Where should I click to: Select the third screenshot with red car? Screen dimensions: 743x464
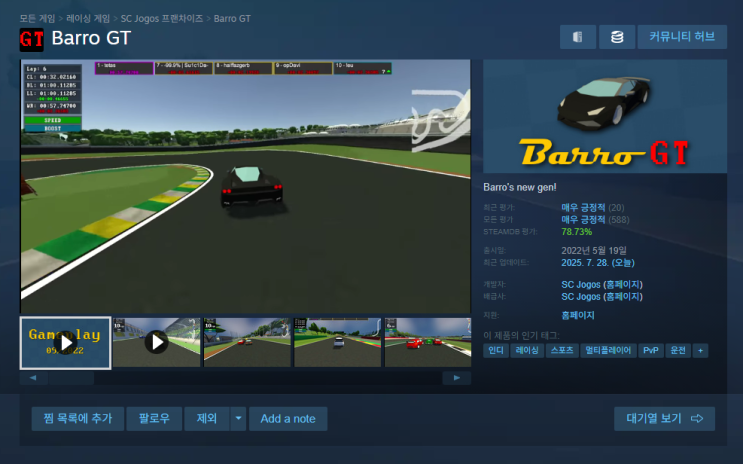[x=247, y=342]
